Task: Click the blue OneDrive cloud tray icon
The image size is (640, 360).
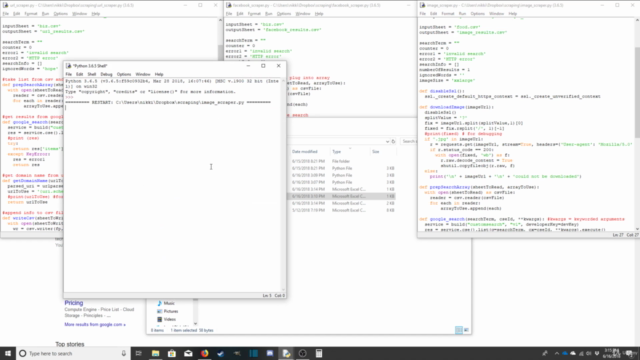Action: 565,353
